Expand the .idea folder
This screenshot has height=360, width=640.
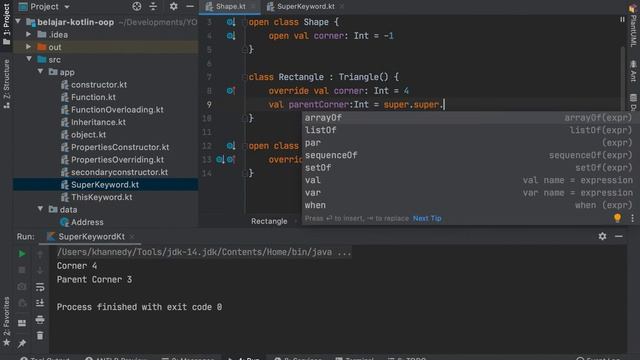tap(29, 34)
